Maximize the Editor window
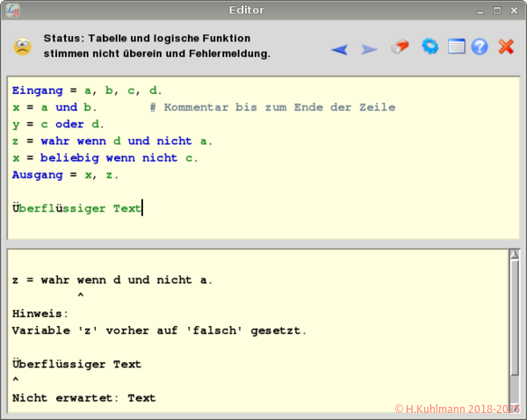Viewport: 527px width, 420px height. pyautogui.click(x=497, y=11)
